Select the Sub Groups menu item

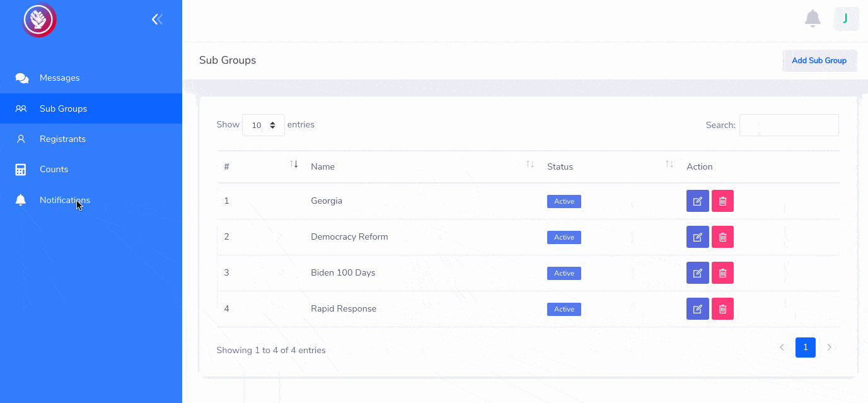point(91,108)
